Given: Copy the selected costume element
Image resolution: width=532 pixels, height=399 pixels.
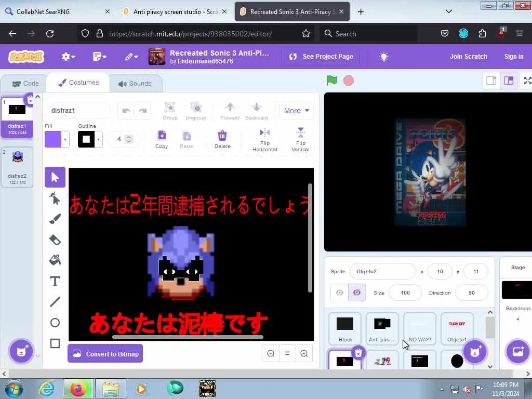Looking at the screenshot, I should [x=162, y=139].
